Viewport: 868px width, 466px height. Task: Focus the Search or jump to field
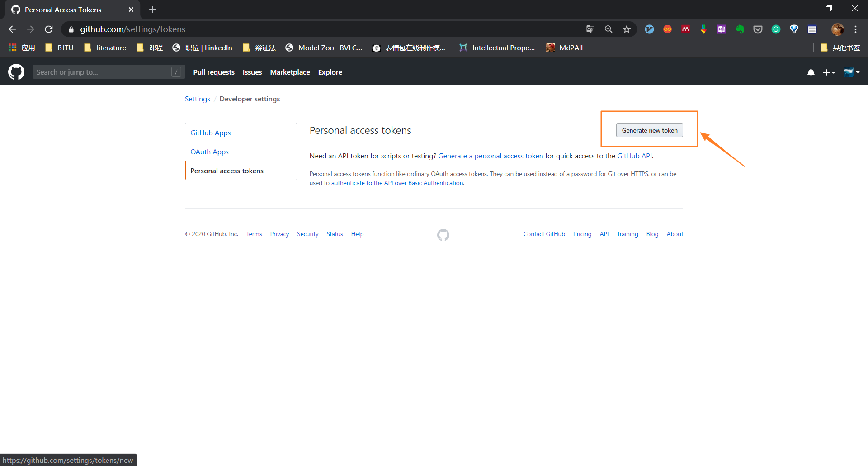[108, 72]
